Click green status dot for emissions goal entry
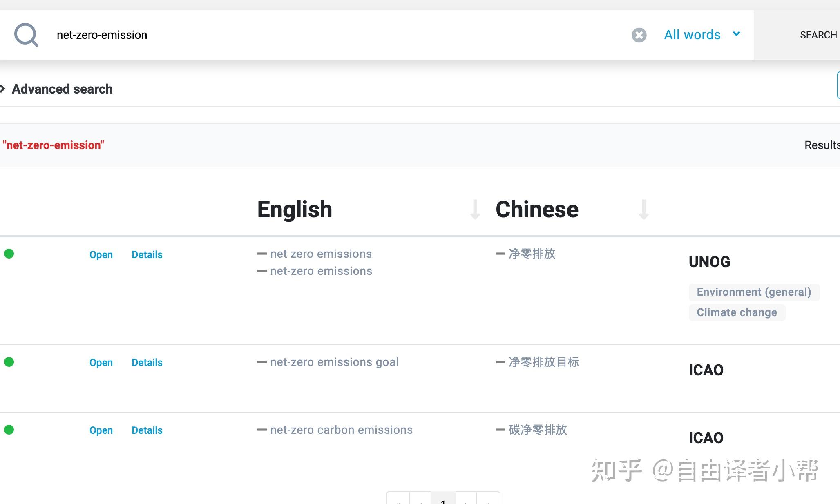This screenshot has height=504, width=840. [x=9, y=362]
